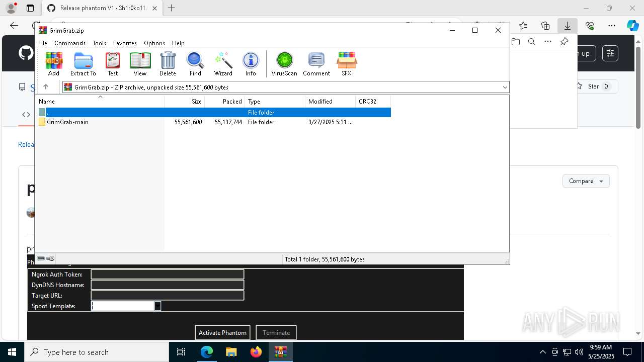644x362 pixels.
Task: Click drive icon in WinRAR status bar
Action: (41, 258)
